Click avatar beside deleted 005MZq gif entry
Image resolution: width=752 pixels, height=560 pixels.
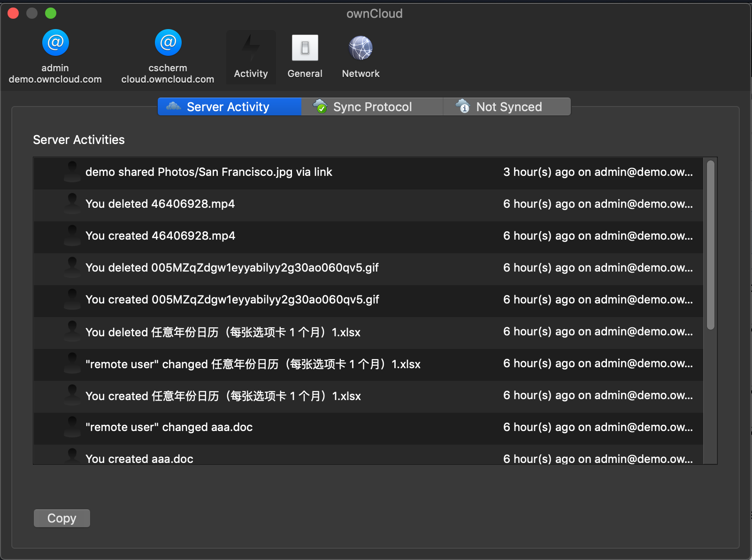pos(72,267)
